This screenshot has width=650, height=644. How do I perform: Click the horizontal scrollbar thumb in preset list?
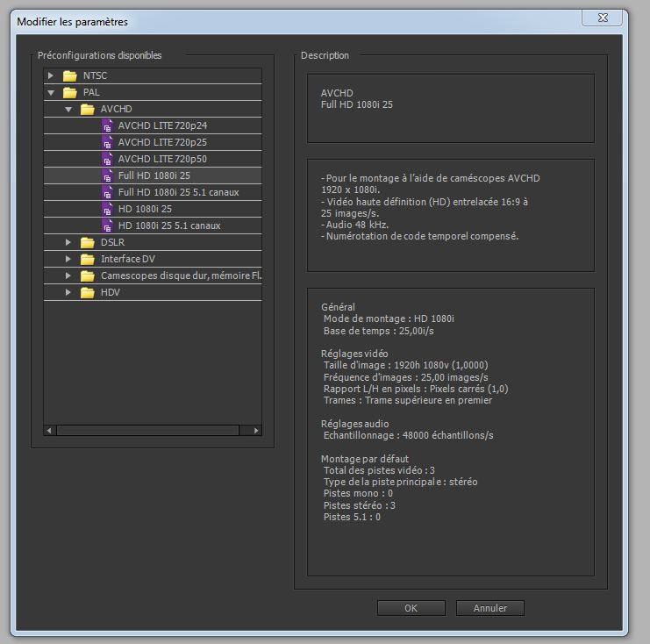[147, 431]
